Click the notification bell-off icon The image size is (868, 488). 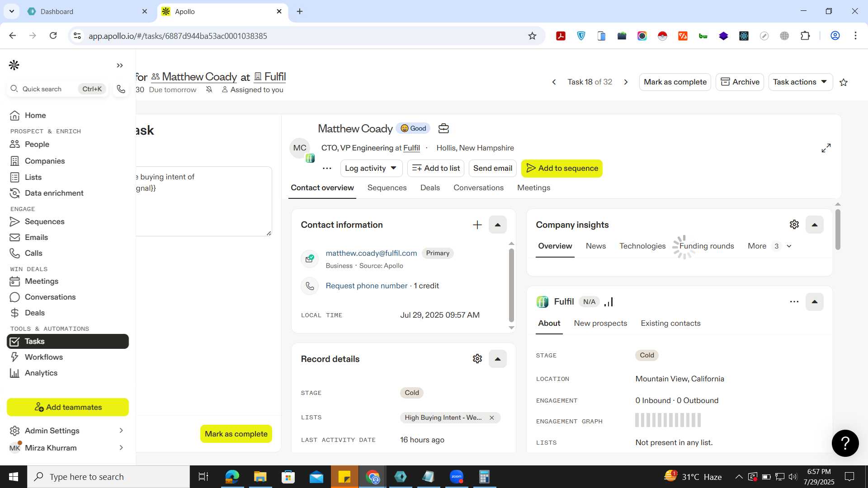[209, 89]
